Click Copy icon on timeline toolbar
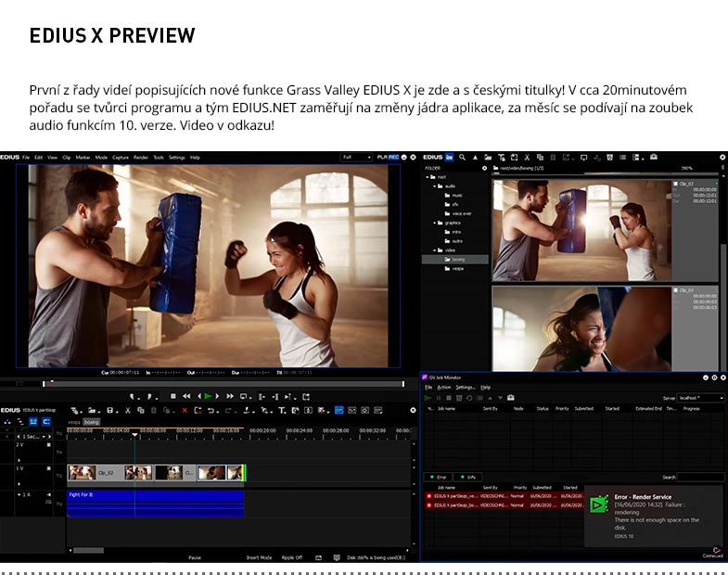This screenshot has height=575, width=728. tap(141, 410)
